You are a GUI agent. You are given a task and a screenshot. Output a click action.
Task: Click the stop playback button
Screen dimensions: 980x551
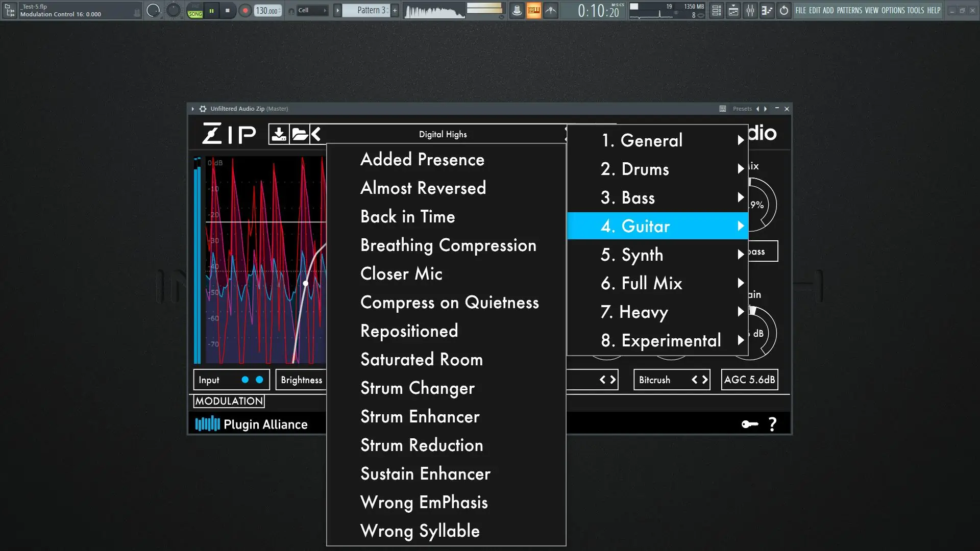click(228, 10)
